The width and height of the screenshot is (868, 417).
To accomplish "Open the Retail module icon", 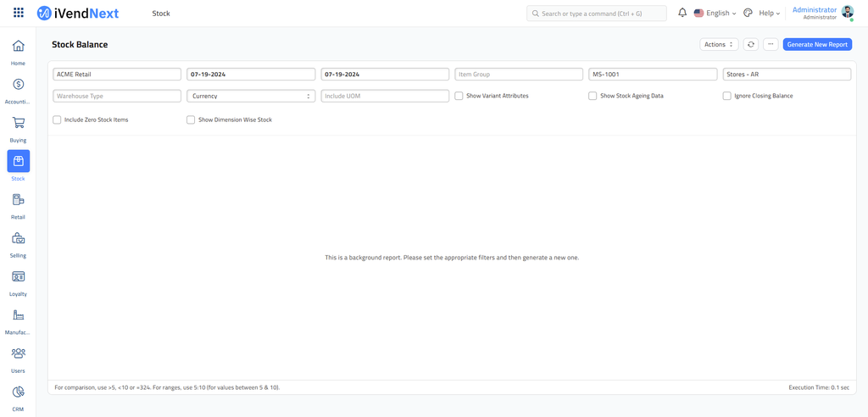I will pyautogui.click(x=18, y=200).
